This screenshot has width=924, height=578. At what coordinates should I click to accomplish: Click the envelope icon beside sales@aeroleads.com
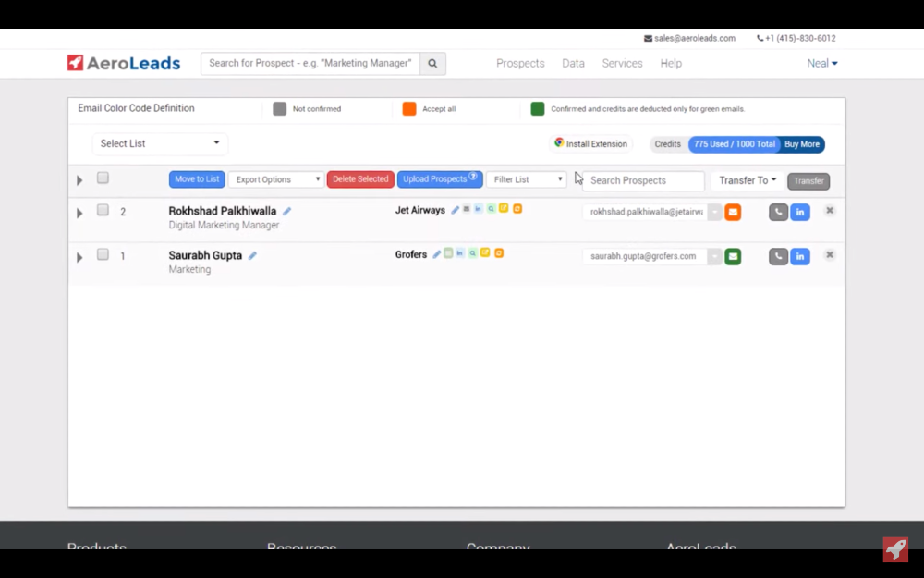coord(648,38)
